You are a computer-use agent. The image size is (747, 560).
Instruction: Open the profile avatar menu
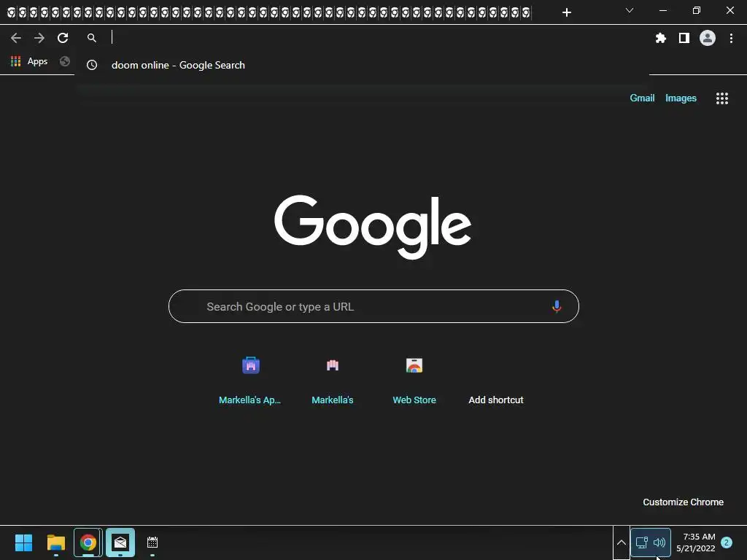point(708,38)
